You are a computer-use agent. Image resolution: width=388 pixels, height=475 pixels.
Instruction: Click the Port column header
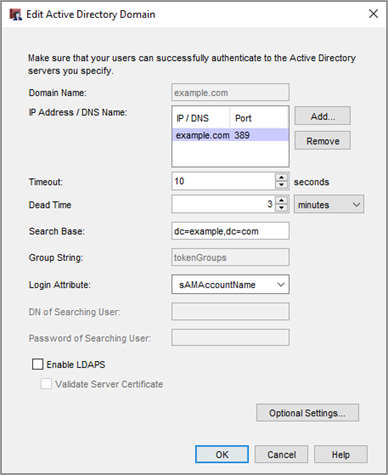[x=259, y=118]
